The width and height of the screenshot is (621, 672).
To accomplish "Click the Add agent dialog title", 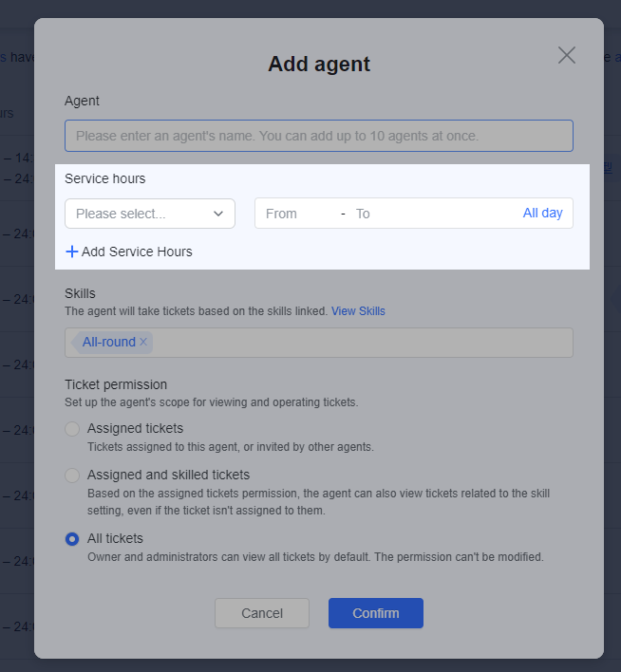I will tap(319, 65).
